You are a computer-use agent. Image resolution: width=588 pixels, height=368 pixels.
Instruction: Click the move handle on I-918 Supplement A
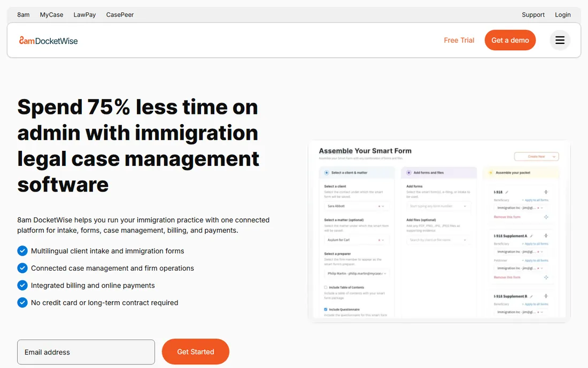[546, 235]
